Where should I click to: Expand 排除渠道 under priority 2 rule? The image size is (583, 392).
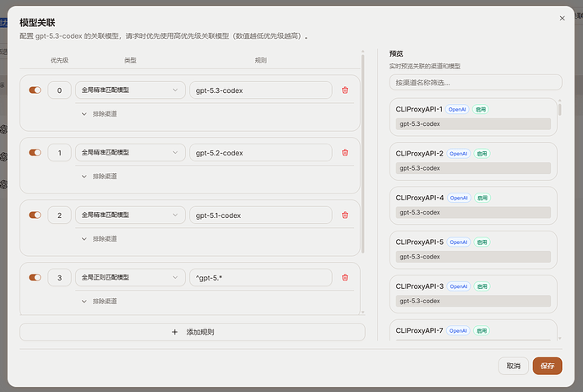coord(99,239)
